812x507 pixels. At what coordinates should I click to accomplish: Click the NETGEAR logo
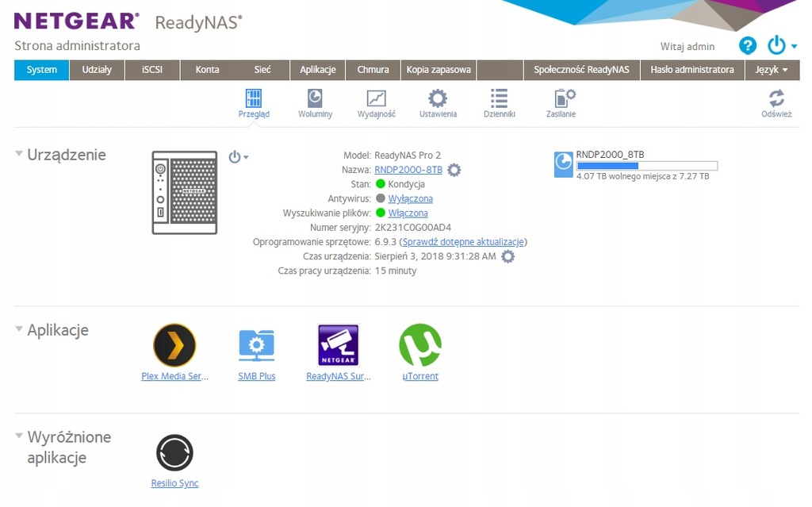77,21
